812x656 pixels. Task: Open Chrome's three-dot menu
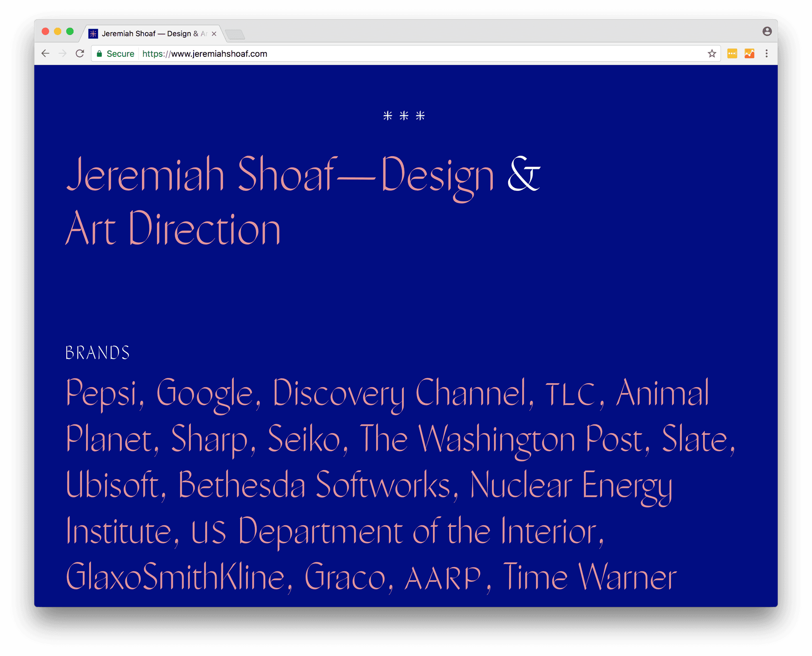pos(766,53)
